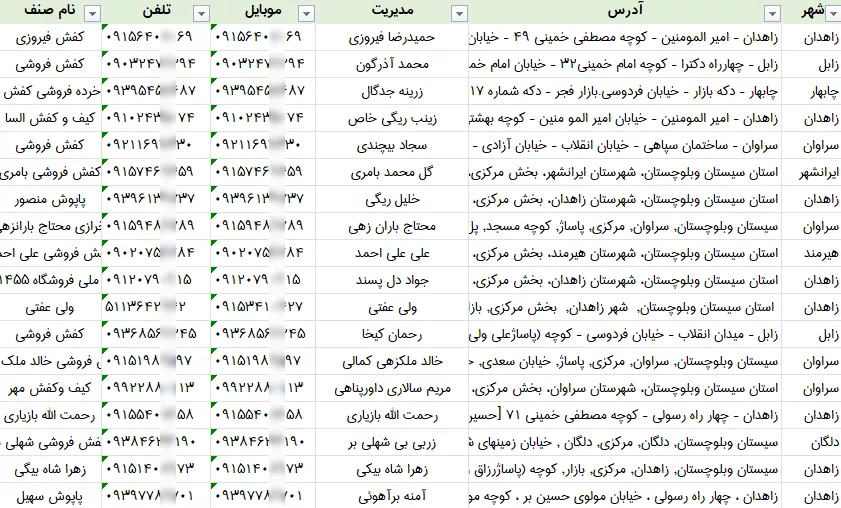Select ولی عفتی in the مدیریت column
The height and width of the screenshot is (508, 841).
(392, 307)
